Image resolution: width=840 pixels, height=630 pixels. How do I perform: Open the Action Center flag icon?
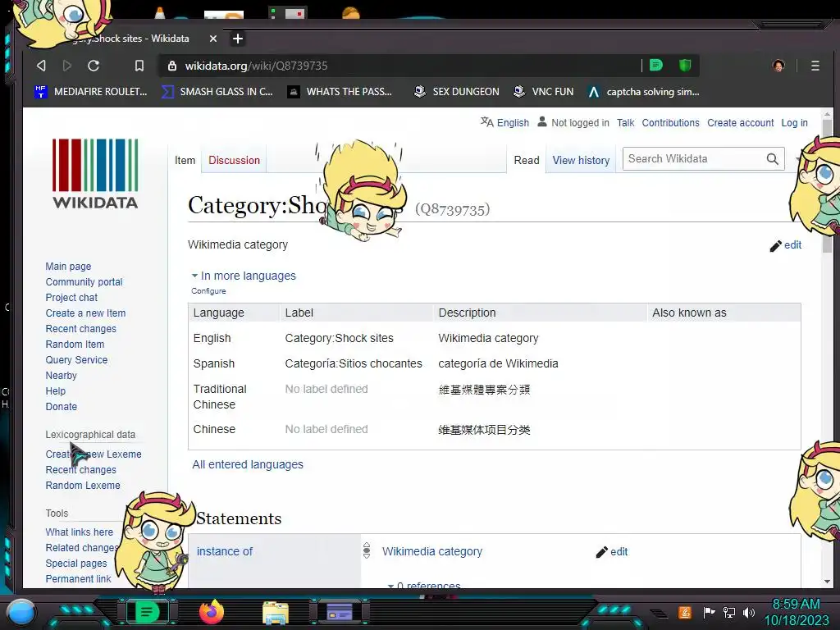pyautogui.click(x=709, y=612)
